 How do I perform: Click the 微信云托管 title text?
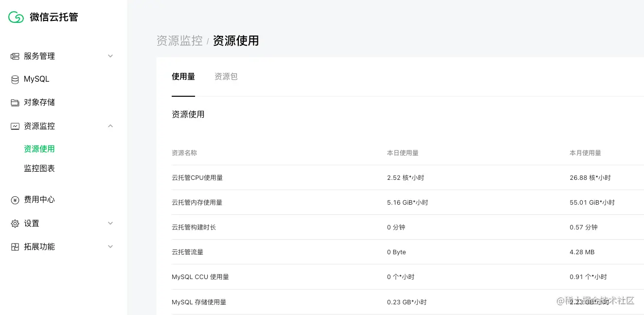pos(54,17)
